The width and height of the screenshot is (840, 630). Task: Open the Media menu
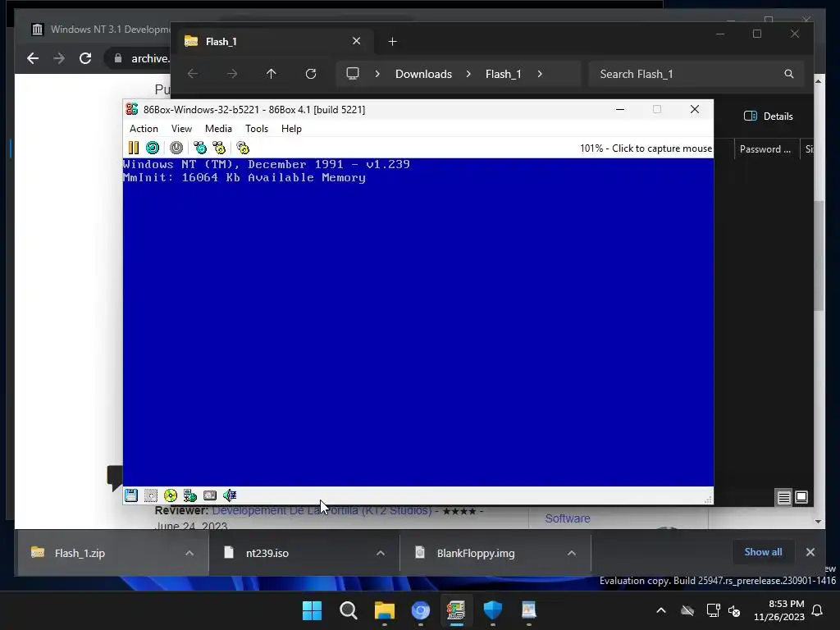218,129
